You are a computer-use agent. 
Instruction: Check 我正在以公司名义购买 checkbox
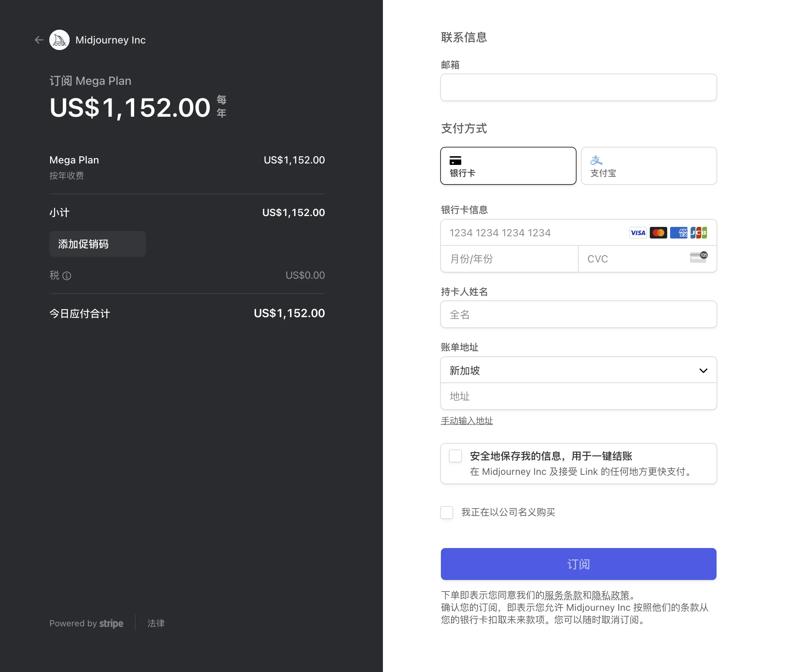(x=447, y=512)
